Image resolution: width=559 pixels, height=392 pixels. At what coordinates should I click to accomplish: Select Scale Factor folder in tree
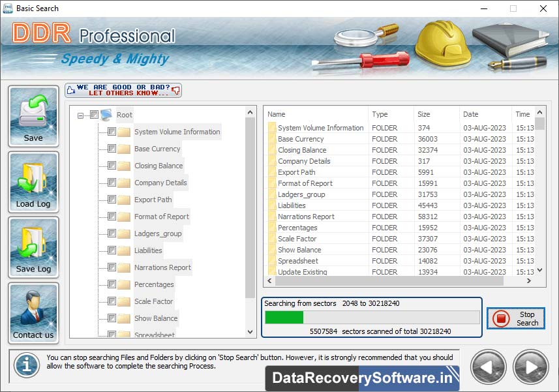click(x=154, y=301)
